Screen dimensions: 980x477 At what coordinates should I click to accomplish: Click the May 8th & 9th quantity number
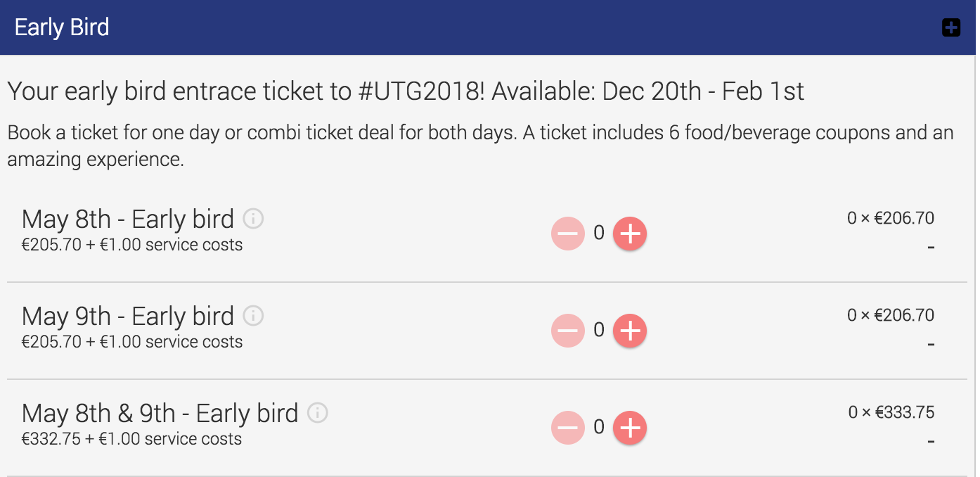pos(599,426)
